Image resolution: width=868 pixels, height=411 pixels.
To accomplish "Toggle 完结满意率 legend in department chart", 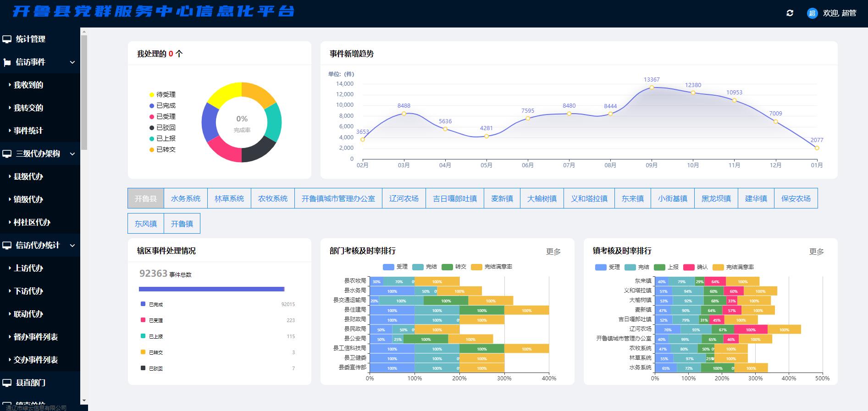I will (x=492, y=267).
